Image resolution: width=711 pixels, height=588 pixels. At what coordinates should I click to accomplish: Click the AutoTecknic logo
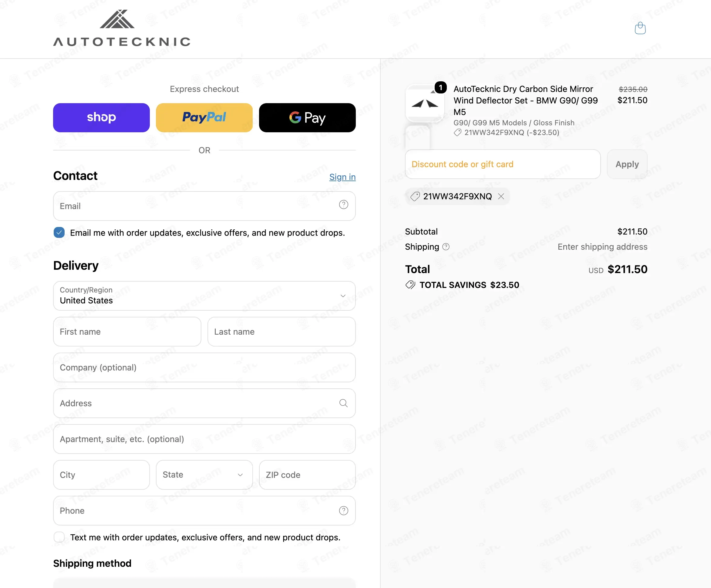(122, 28)
